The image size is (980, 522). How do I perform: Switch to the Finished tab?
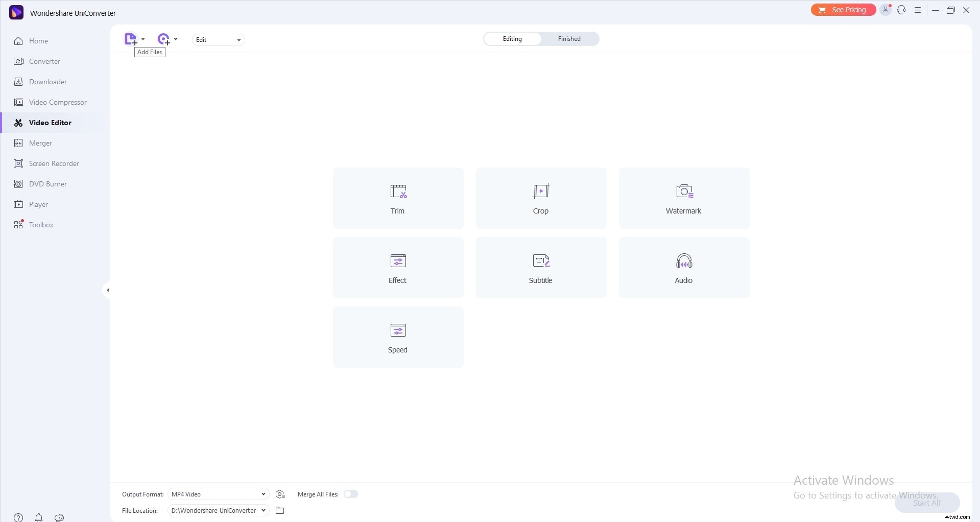tap(569, 38)
